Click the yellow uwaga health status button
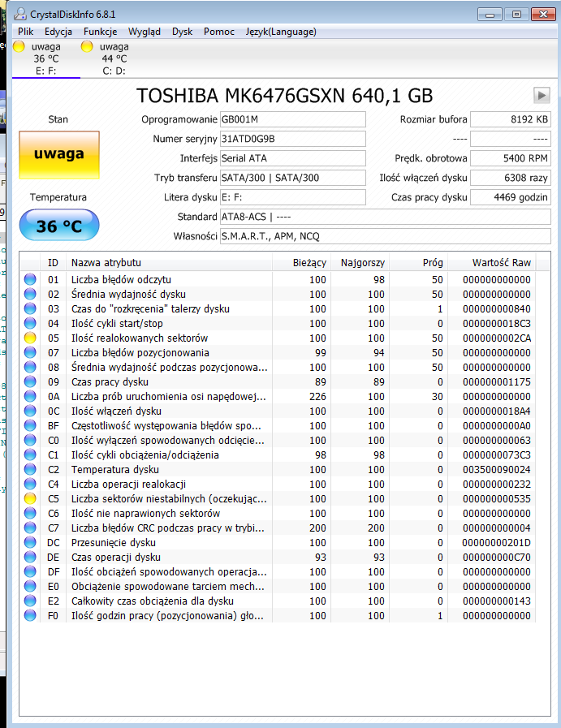This screenshot has height=728, width=561. point(59,154)
